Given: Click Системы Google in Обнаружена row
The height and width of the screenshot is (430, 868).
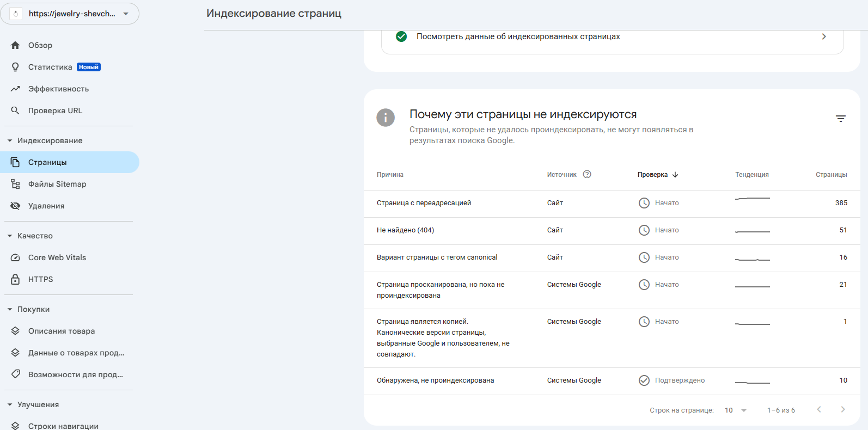Looking at the screenshot, I should [574, 380].
